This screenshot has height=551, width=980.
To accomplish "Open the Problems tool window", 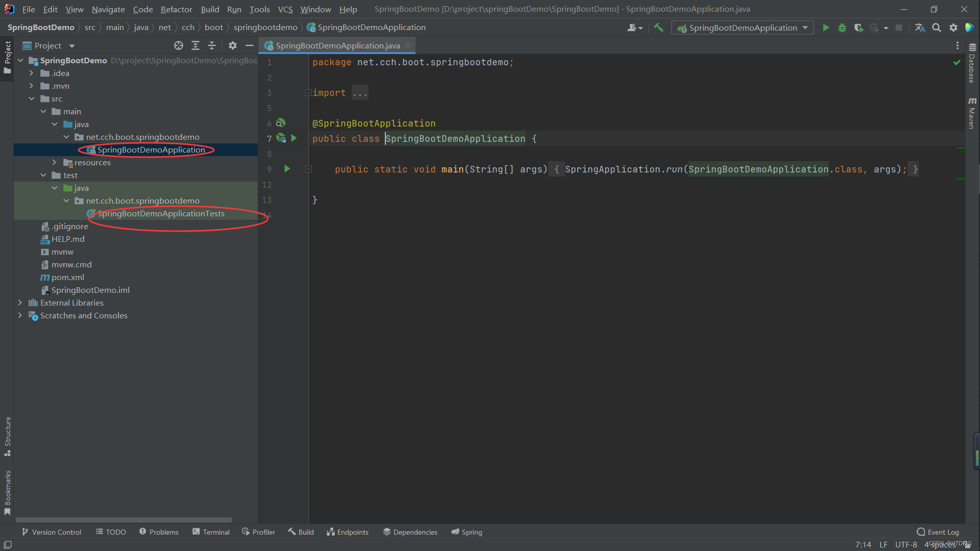I will 159,532.
